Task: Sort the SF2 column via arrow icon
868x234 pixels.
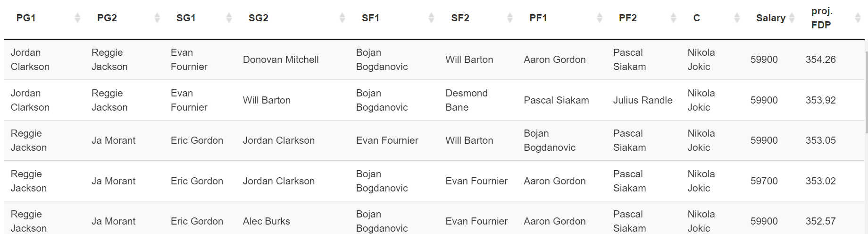Action: (x=509, y=18)
